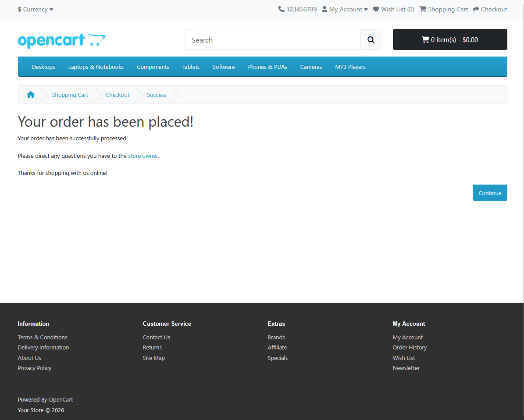Image resolution: width=524 pixels, height=420 pixels.
Task: Click the user icon beside My Account
Action: [x=324, y=9]
